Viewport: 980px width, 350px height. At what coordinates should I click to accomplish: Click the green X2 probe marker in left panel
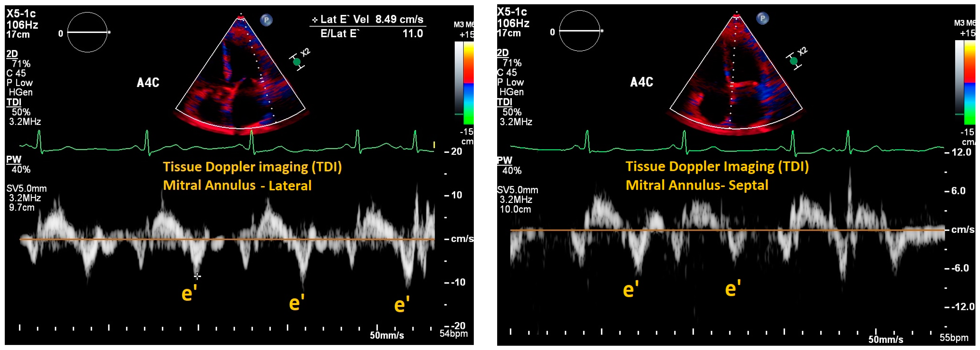coord(297,62)
